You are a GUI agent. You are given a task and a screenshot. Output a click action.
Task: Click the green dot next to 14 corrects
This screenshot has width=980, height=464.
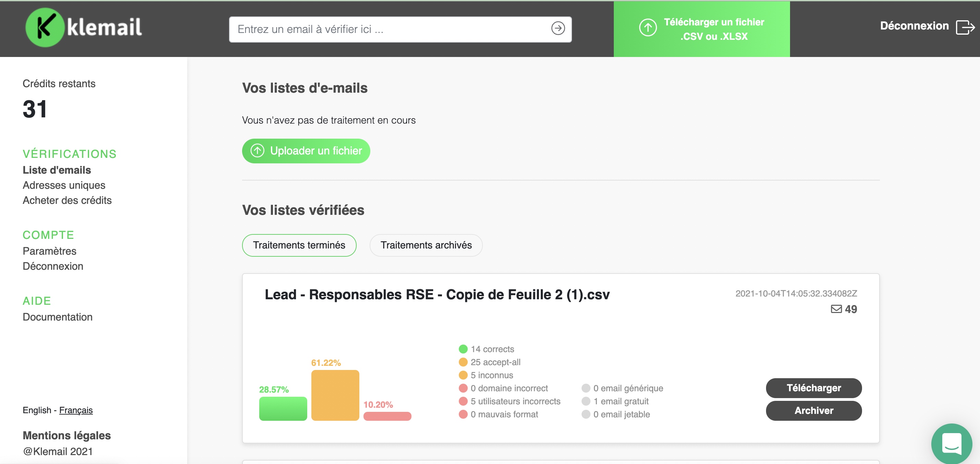pos(463,349)
